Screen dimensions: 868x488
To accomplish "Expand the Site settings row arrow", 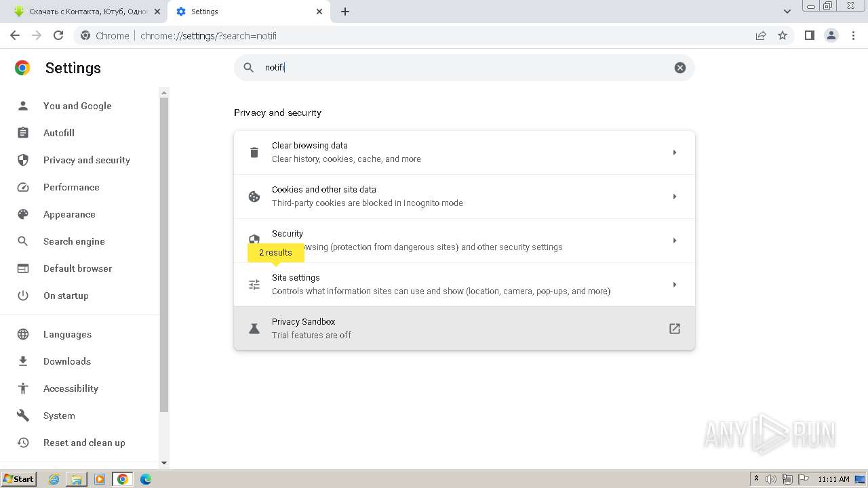I will (x=674, y=285).
